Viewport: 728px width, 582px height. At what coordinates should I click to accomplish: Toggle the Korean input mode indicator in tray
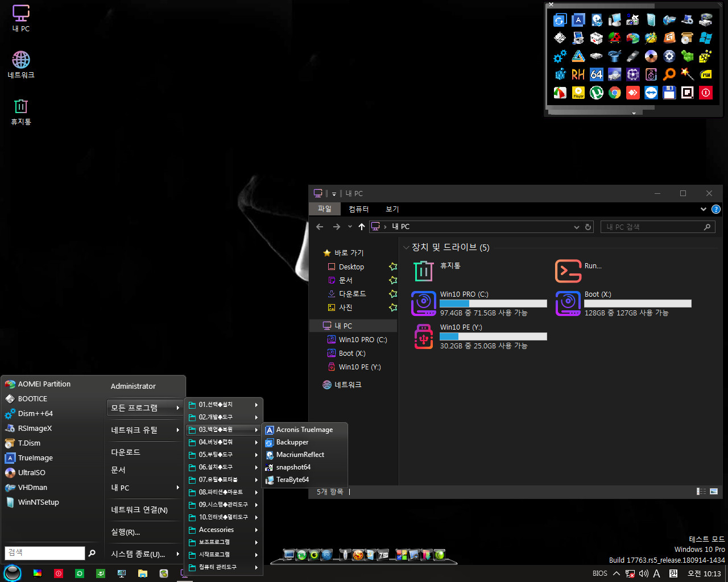pos(673,573)
